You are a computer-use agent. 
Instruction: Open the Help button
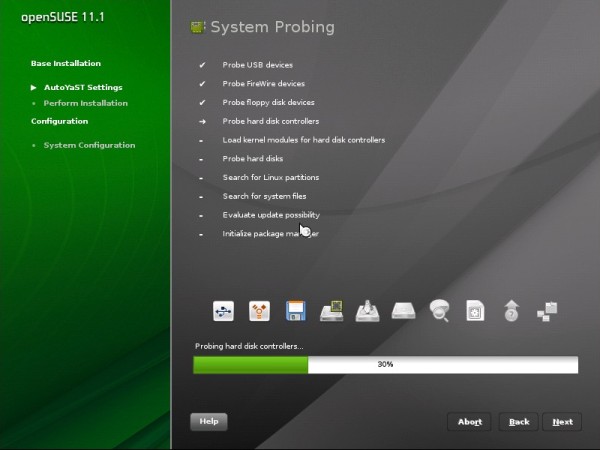(x=209, y=422)
